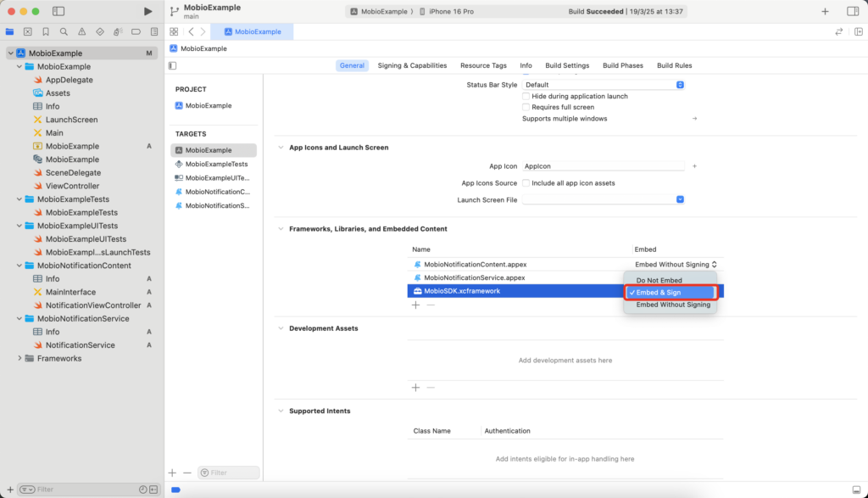Open the Signing & Capabilities tab
Image resolution: width=868 pixels, height=498 pixels.
[412, 65]
